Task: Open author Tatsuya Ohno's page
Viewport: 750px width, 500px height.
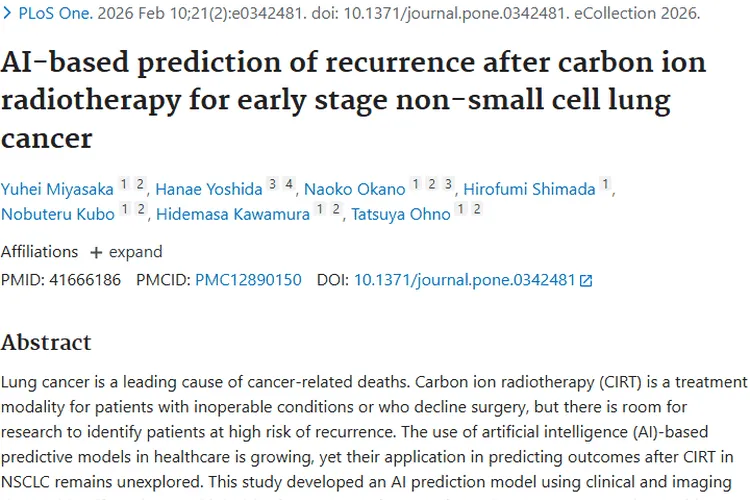Action: coord(400,213)
